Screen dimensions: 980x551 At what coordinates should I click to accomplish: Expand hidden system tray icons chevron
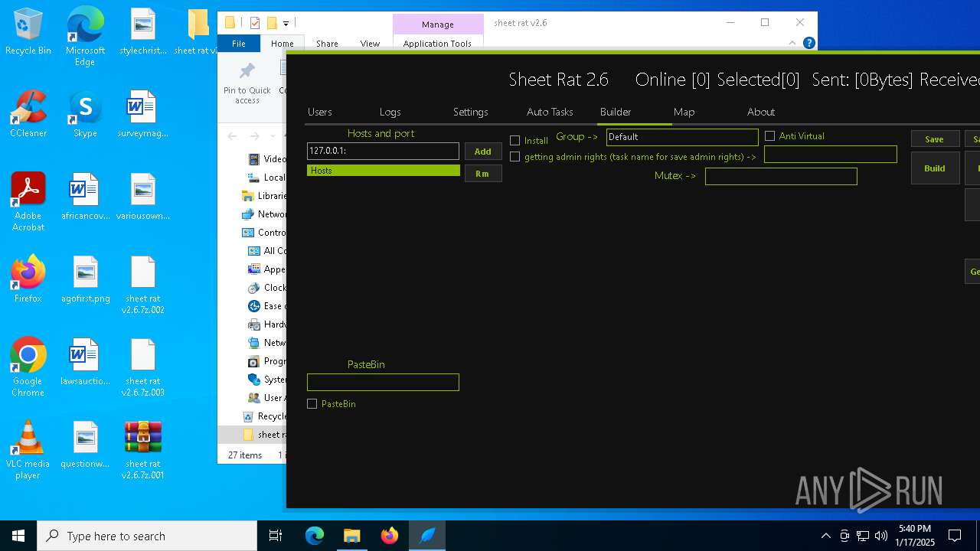[x=825, y=536]
